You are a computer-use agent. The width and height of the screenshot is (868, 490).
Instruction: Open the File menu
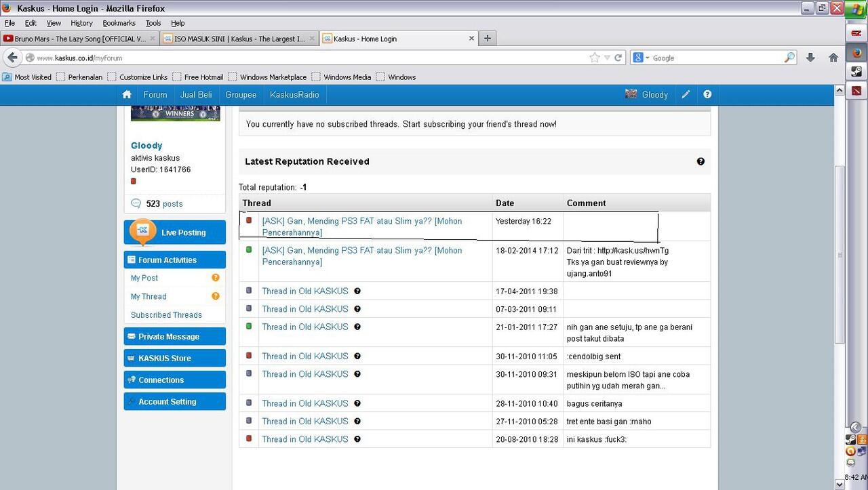pyautogui.click(x=9, y=23)
